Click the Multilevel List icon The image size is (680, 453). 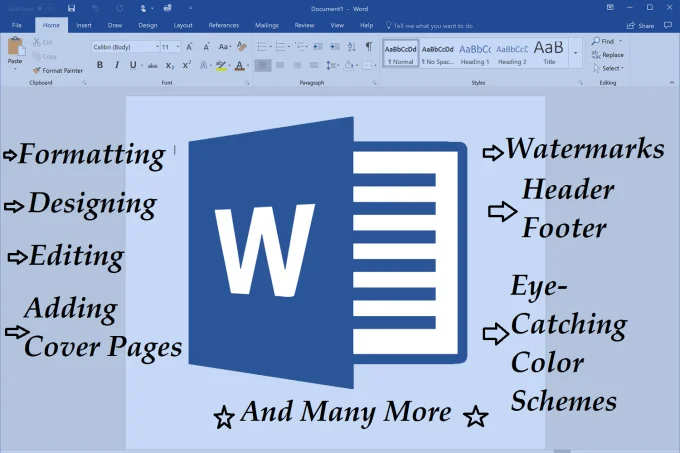pos(300,46)
